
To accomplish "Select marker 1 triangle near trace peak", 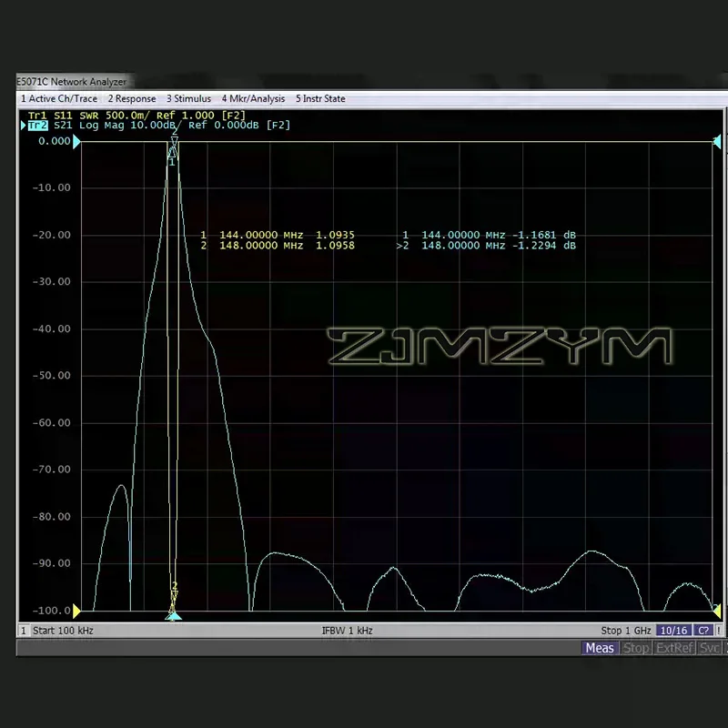I will tap(173, 152).
